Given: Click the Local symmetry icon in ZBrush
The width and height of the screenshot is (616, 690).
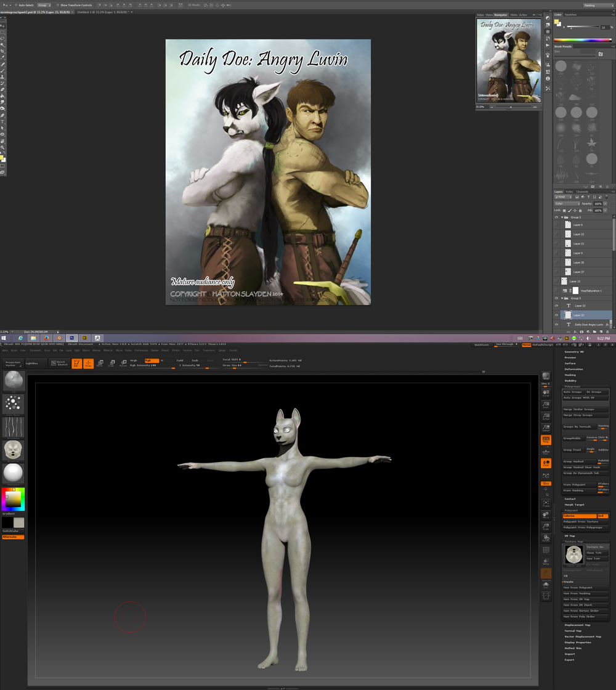Looking at the screenshot, I should (x=546, y=463).
